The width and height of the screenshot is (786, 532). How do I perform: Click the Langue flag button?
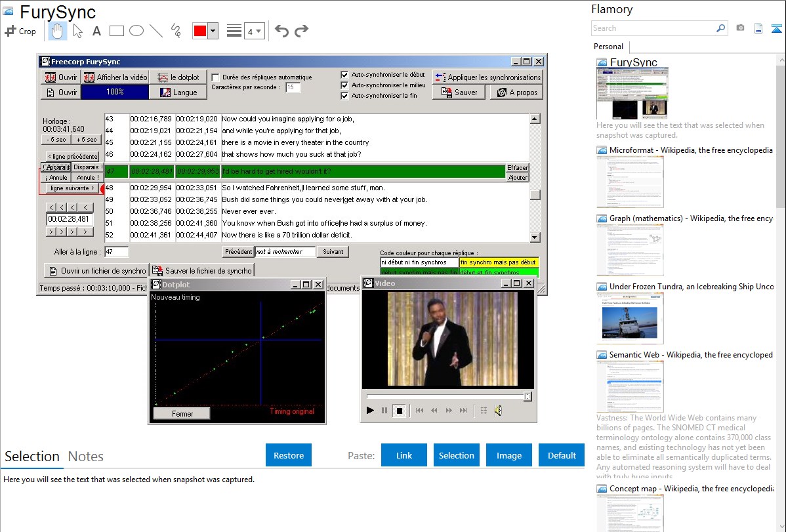[x=178, y=92]
